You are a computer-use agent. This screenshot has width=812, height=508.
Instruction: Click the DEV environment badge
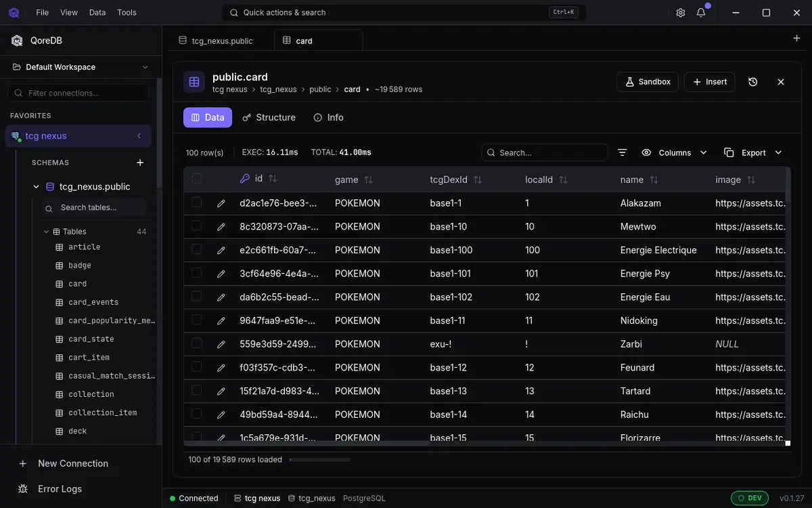point(749,498)
